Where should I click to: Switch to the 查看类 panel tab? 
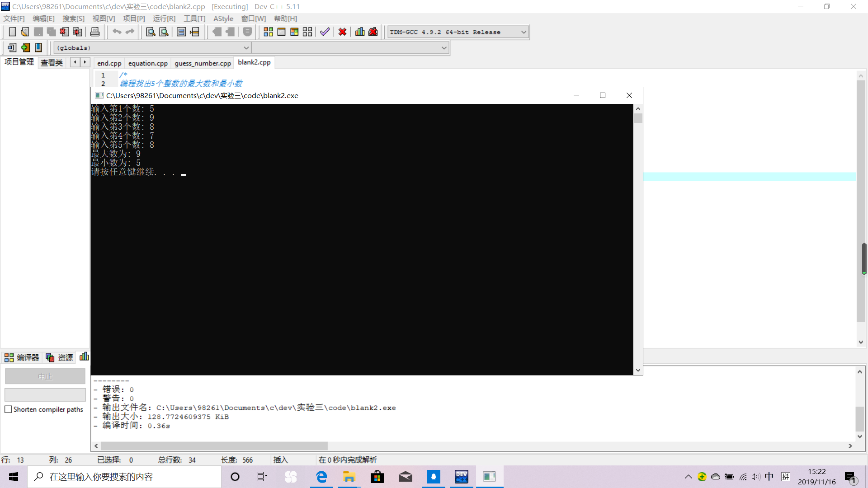(x=52, y=63)
